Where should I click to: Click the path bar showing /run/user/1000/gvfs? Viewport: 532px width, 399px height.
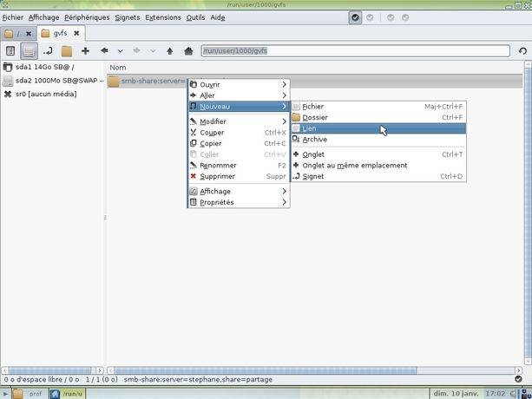pyautogui.click(x=355, y=51)
